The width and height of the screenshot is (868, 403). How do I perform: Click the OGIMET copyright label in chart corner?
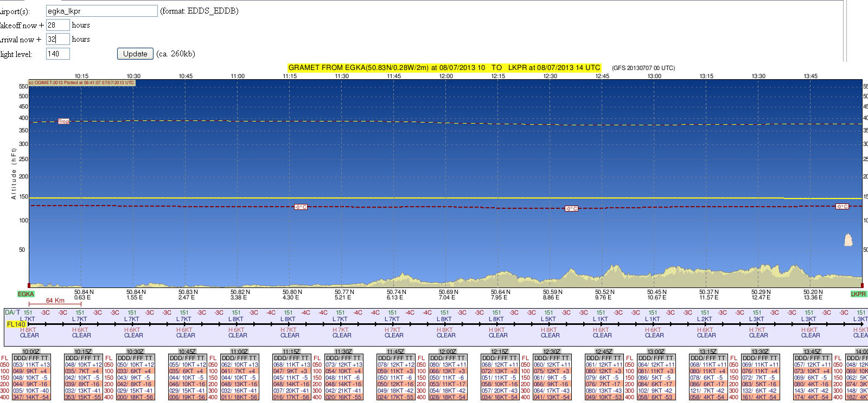tap(82, 83)
